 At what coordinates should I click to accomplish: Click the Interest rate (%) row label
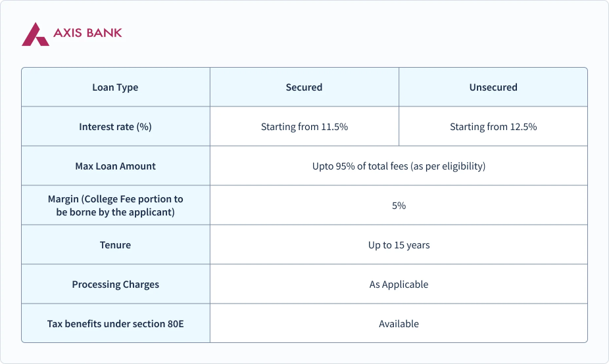pos(115,127)
